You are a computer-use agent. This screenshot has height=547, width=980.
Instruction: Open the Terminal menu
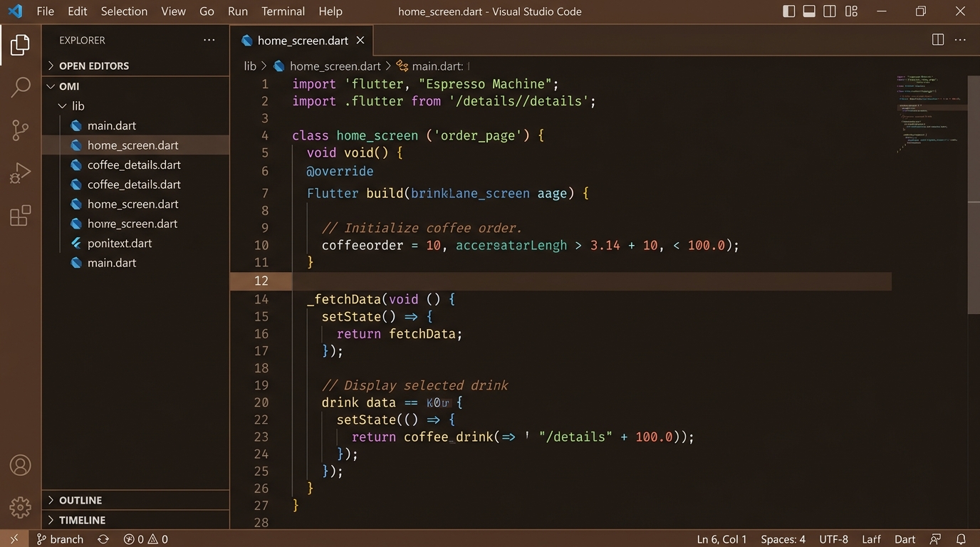coord(283,11)
